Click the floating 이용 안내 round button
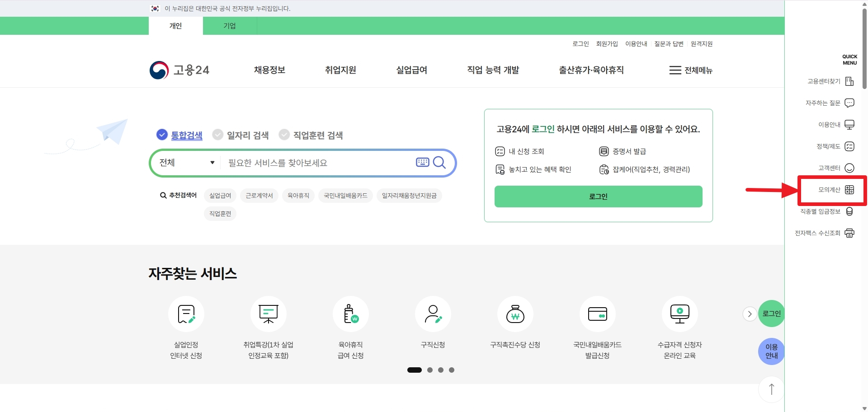868x412 pixels. [771, 351]
